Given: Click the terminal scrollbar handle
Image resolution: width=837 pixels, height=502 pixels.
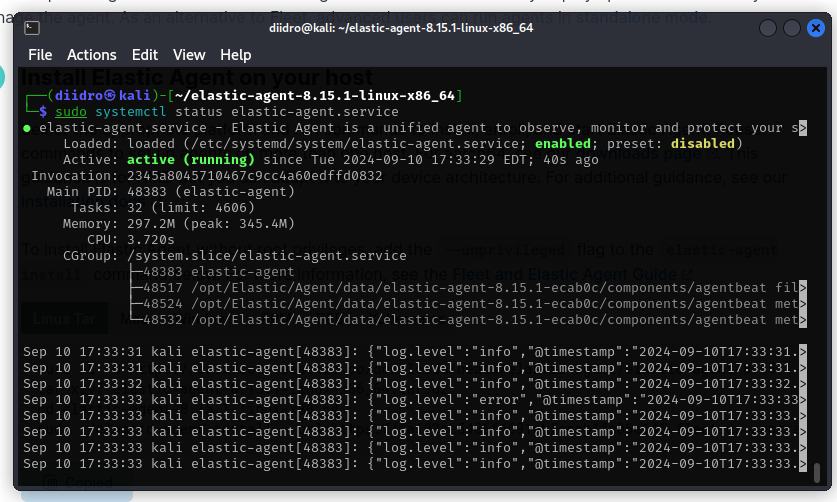Looking at the screenshot, I should click(x=816, y=473).
